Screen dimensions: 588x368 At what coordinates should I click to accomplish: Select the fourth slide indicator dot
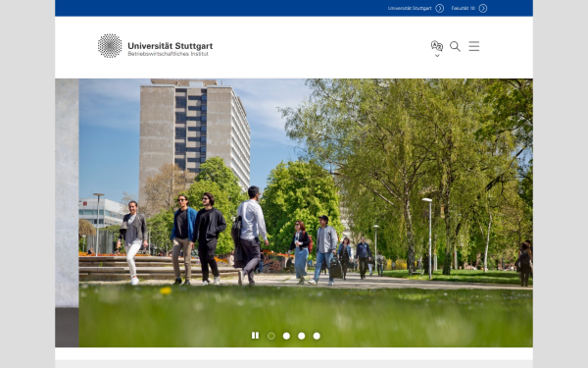[x=317, y=336]
